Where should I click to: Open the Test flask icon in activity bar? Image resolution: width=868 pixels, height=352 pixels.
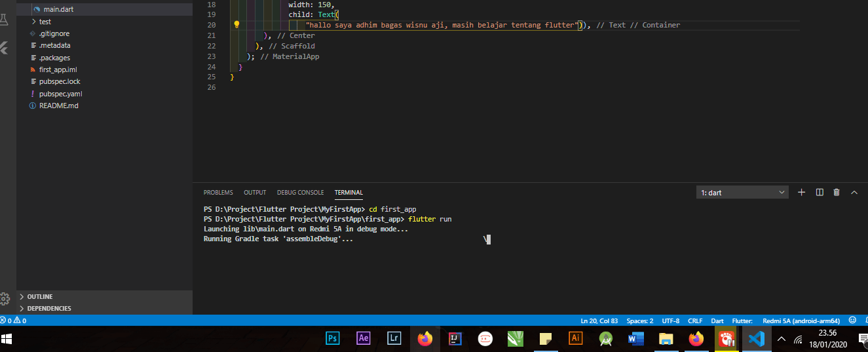click(4, 19)
